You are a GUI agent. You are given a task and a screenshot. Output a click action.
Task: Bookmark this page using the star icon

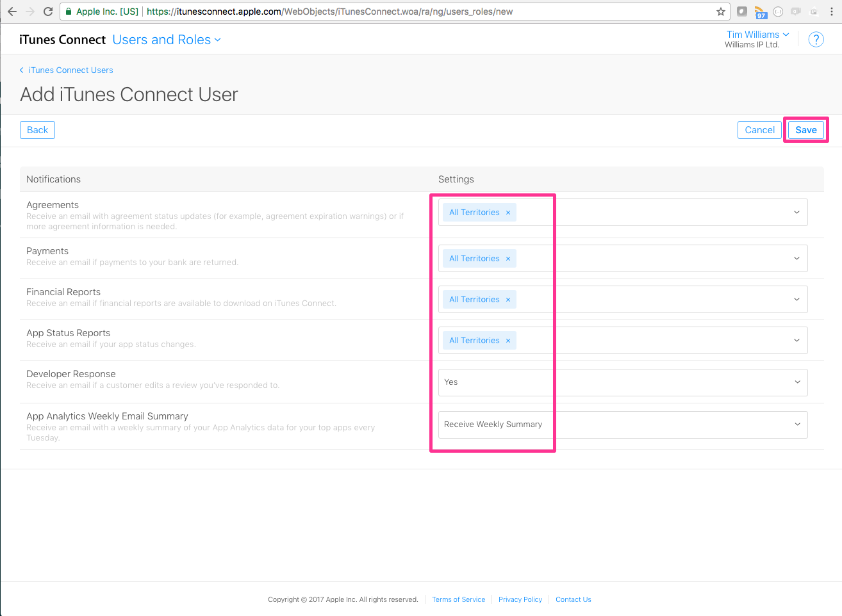pos(721,12)
